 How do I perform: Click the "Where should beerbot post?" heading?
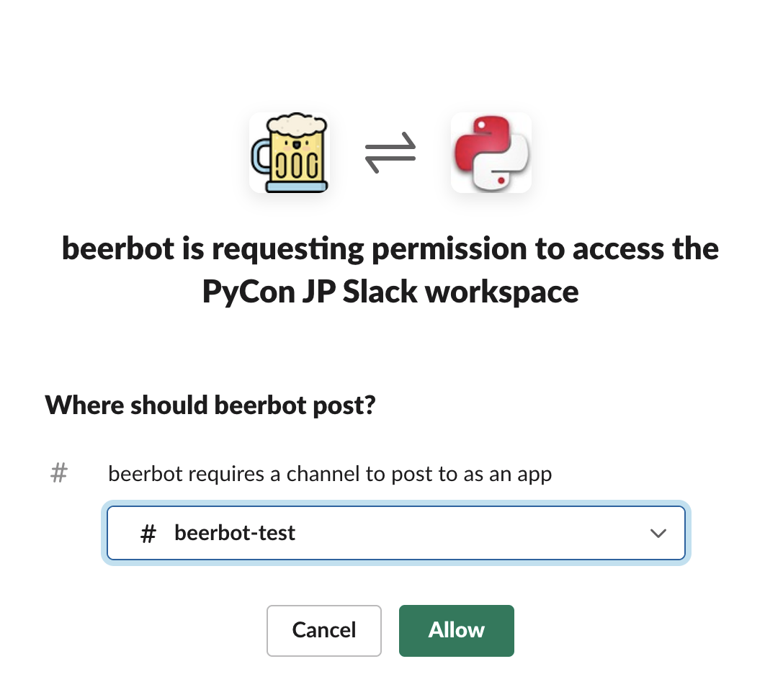(x=210, y=405)
